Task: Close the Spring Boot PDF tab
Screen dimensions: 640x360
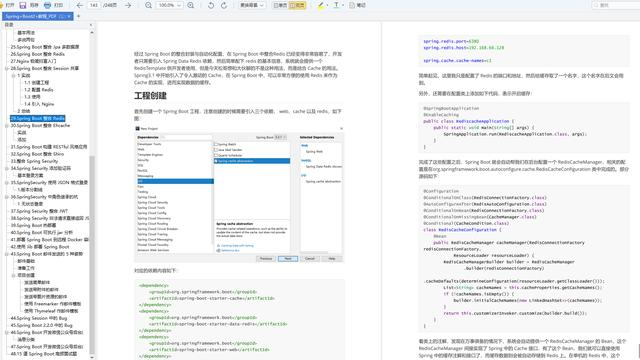Action: [x=69, y=16]
